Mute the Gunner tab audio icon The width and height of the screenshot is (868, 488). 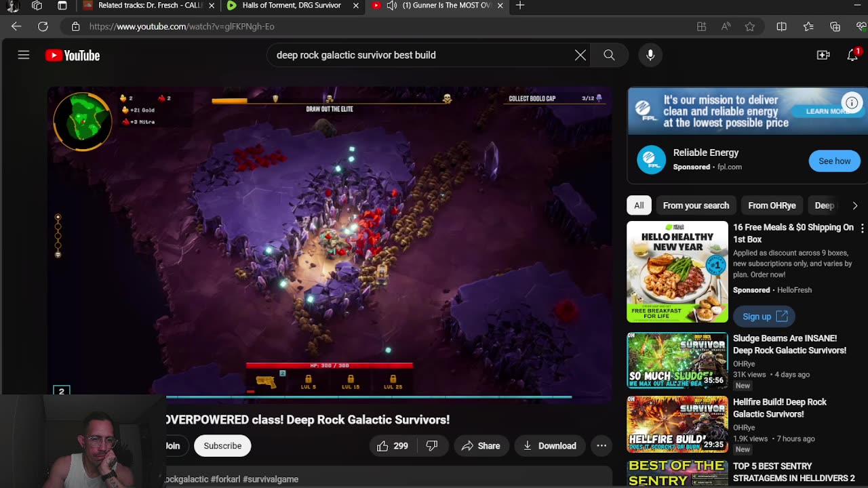tap(392, 5)
